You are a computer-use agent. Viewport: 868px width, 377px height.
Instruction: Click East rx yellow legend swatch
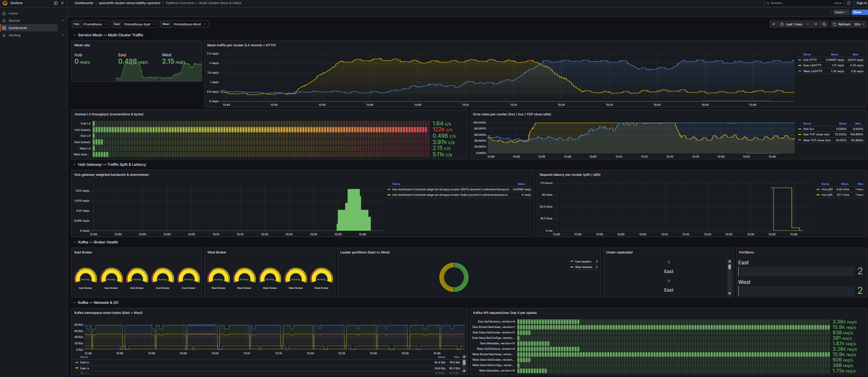click(77, 368)
